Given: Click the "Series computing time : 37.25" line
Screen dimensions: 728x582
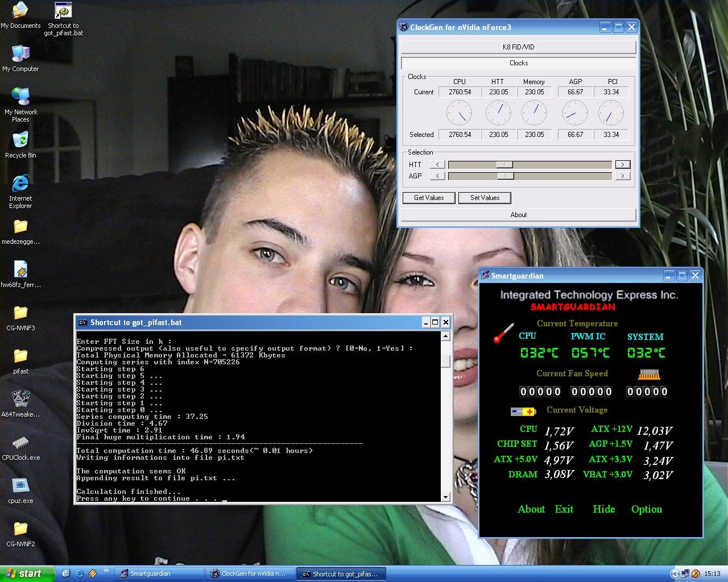Looking at the screenshot, I should [142, 417].
